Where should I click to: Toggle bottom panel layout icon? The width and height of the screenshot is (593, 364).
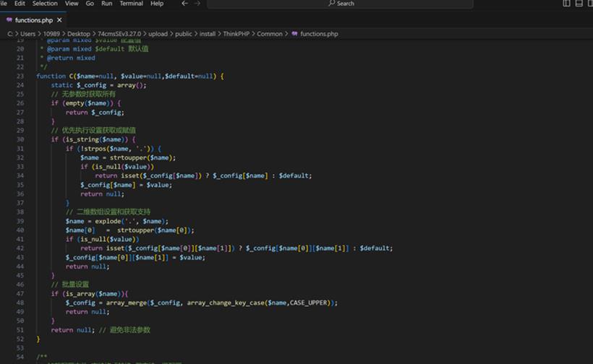coord(579,4)
